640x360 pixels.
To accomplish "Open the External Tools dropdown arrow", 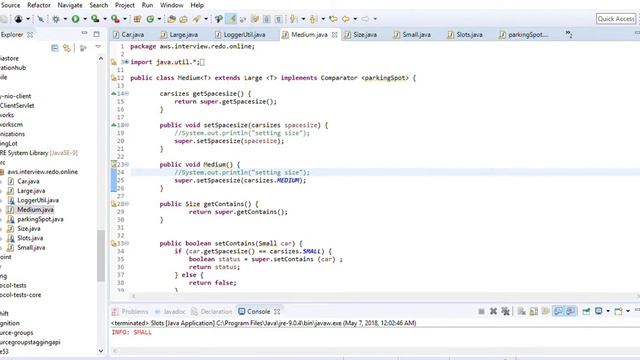I will [125, 19].
